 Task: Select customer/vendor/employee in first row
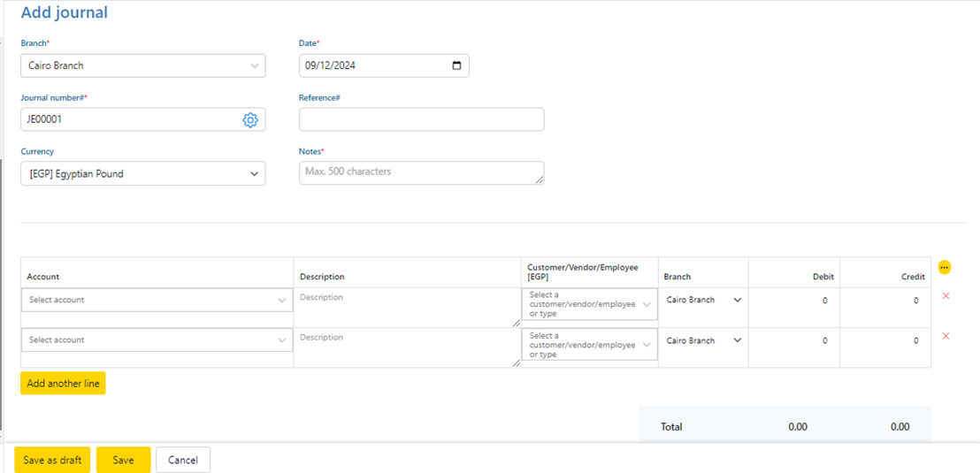pyautogui.click(x=589, y=304)
